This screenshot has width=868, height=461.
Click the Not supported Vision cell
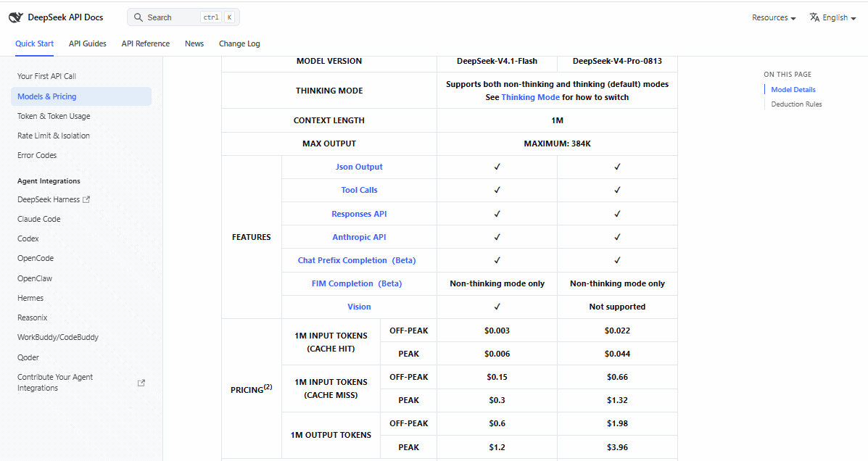coord(617,307)
